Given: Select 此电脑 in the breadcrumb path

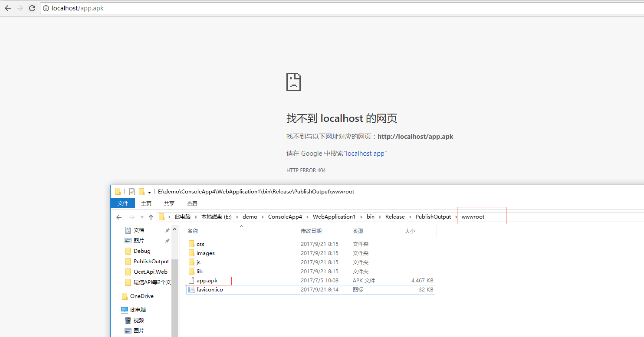Looking at the screenshot, I should coord(183,217).
